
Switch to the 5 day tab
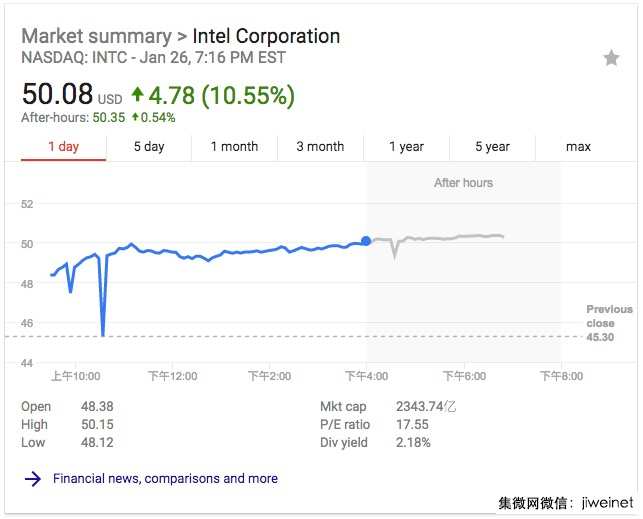pos(149,147)
